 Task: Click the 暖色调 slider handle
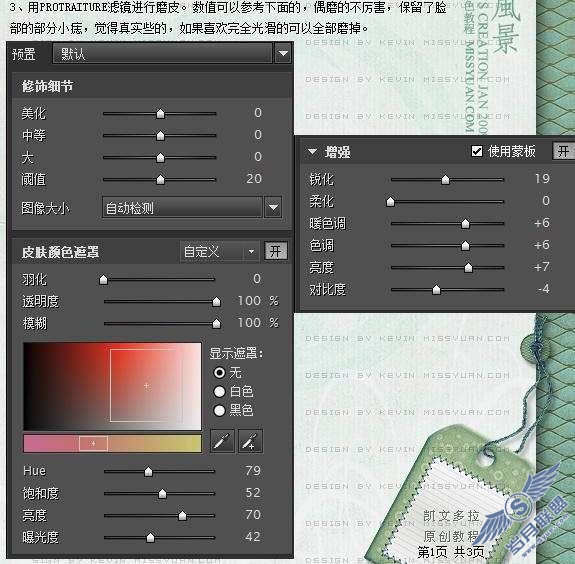pos(465,223)
